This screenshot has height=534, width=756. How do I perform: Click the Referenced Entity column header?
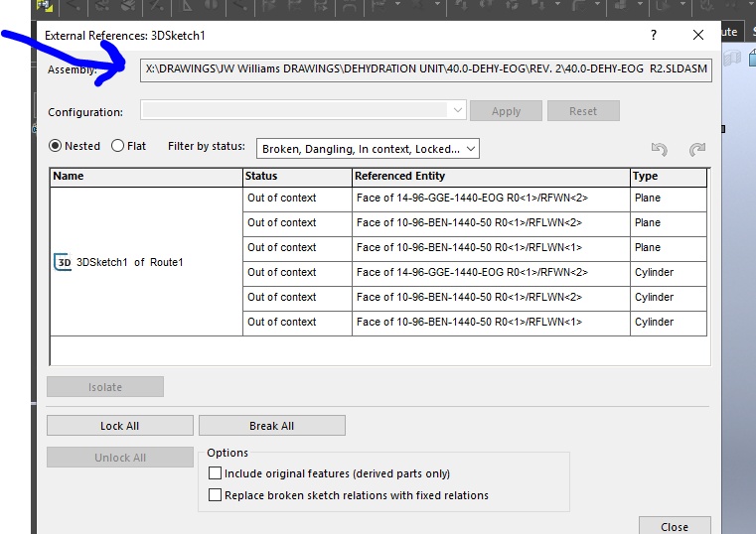[491, 177]
